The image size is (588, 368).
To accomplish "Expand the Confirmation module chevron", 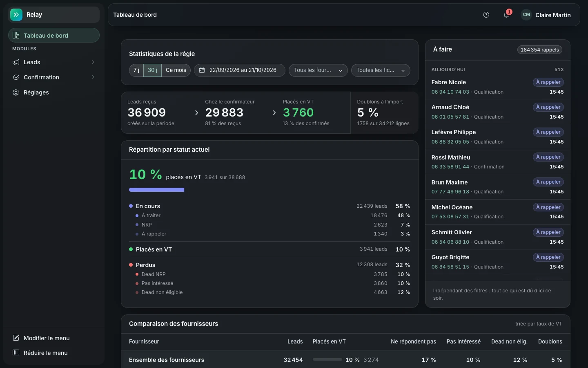I will point(93,77).
